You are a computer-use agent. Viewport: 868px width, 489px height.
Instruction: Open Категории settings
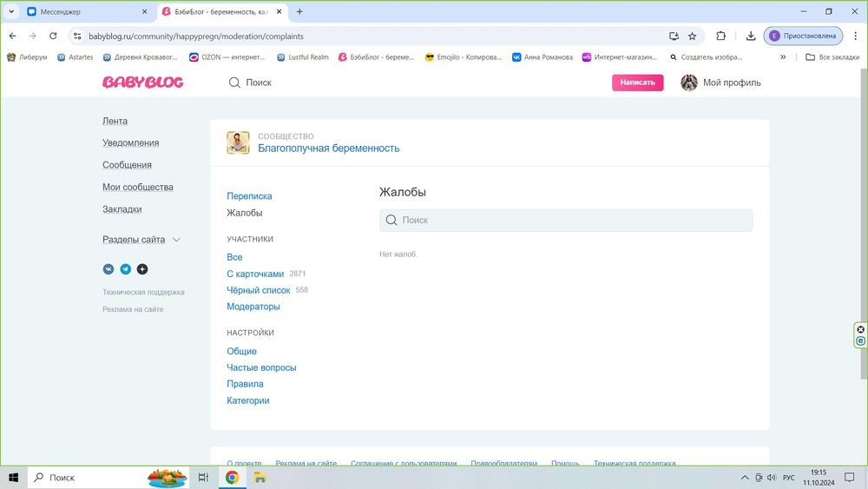pyautogui.click(x=248, y=400)
